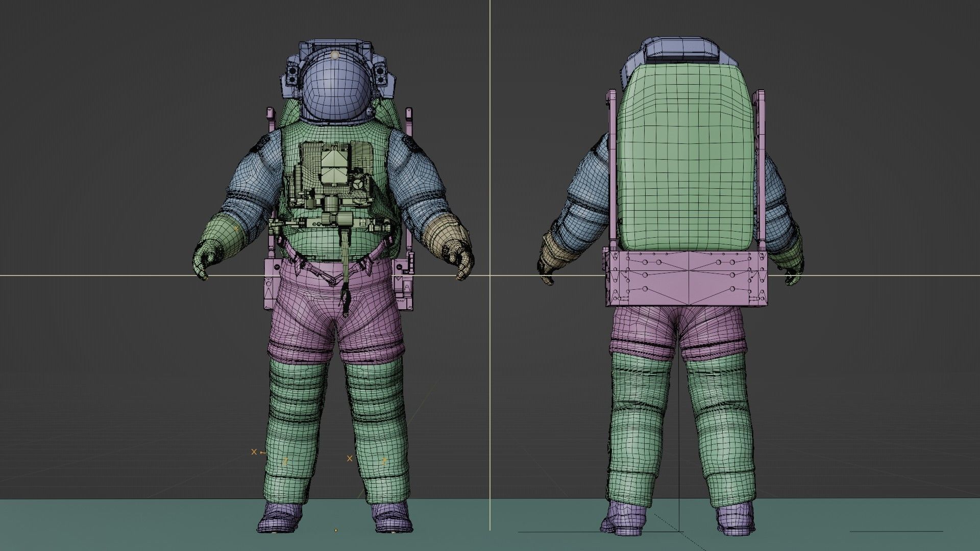
Task: Click the orange X empty marker near left boot
Action: tap(254, 452)
